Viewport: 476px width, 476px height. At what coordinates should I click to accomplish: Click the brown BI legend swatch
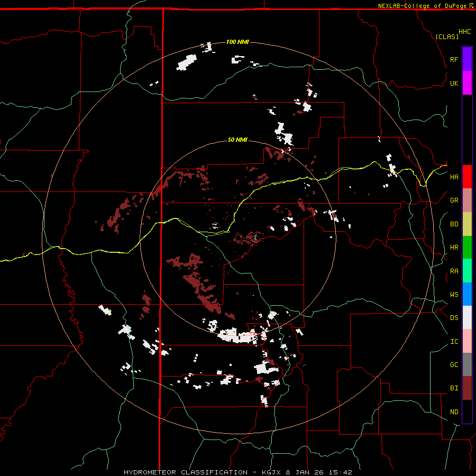tap(467, 388)
